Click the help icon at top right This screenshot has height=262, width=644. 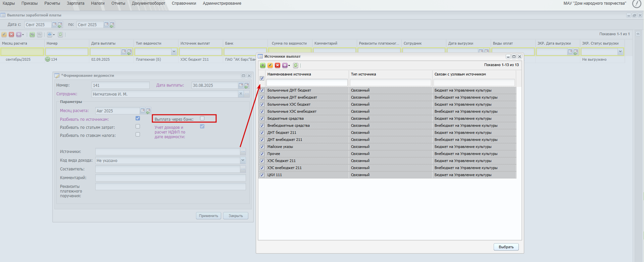click(637, 4)
